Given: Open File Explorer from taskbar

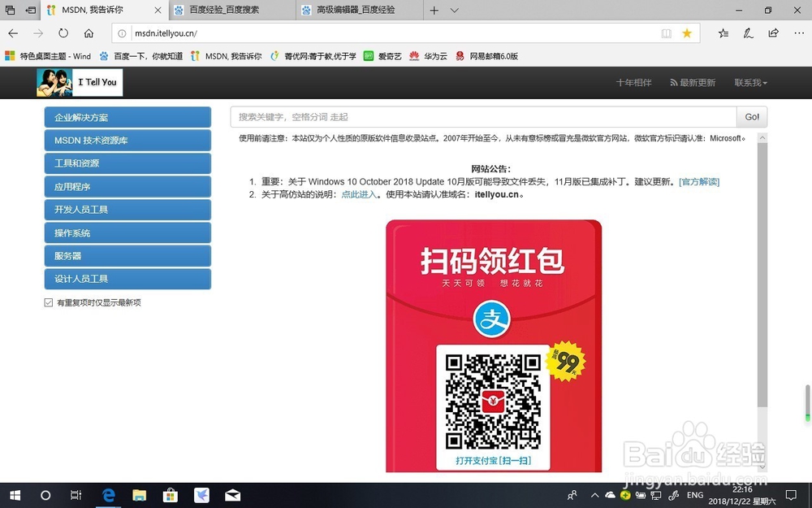Looking at the screenshot, I should [140, 495].
